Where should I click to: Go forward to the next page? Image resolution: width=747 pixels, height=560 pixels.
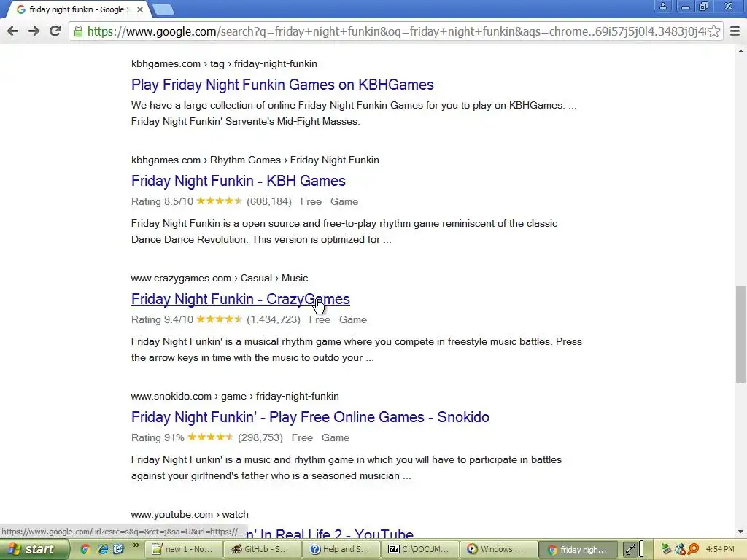[34, 31]
